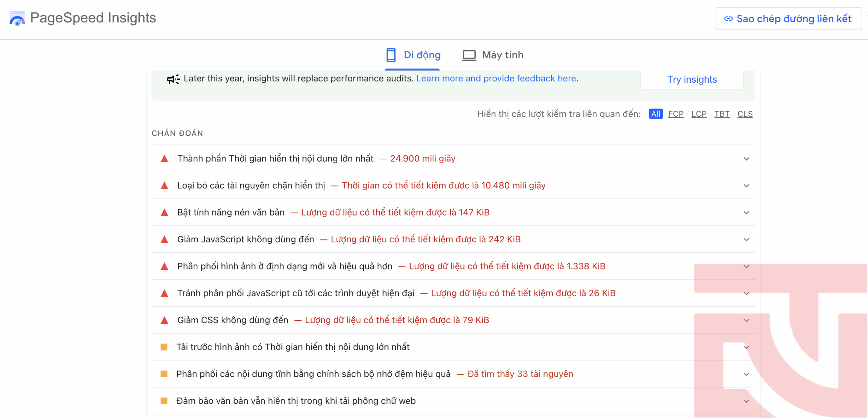Click Giảm CSS không dùng đến text
This screenshot has width=868, height=418.
click(233, 320)
